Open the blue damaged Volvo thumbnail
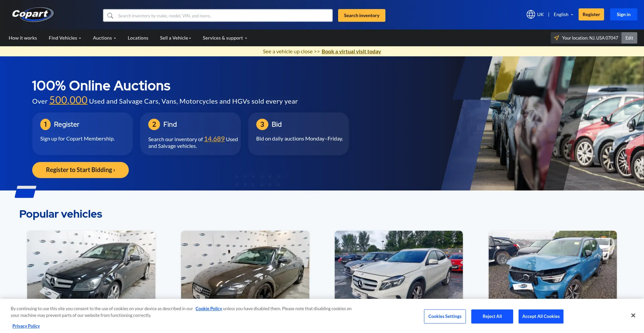Screen dimensions: 644x333 pyautogui.click(x=552, y=265)
